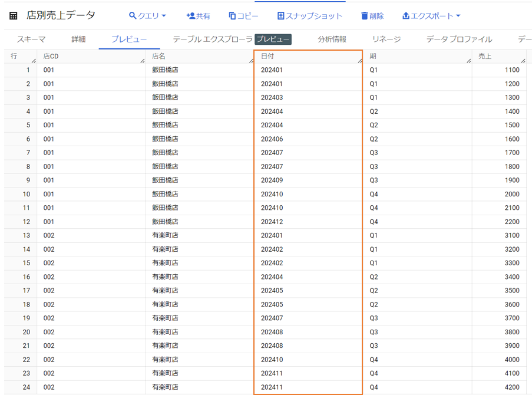
Task: Click the コピー copy icon
Action: 232,15
